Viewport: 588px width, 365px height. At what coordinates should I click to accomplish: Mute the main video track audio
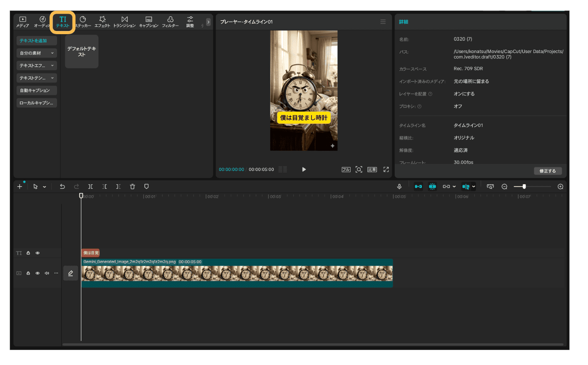coord(47,273)
